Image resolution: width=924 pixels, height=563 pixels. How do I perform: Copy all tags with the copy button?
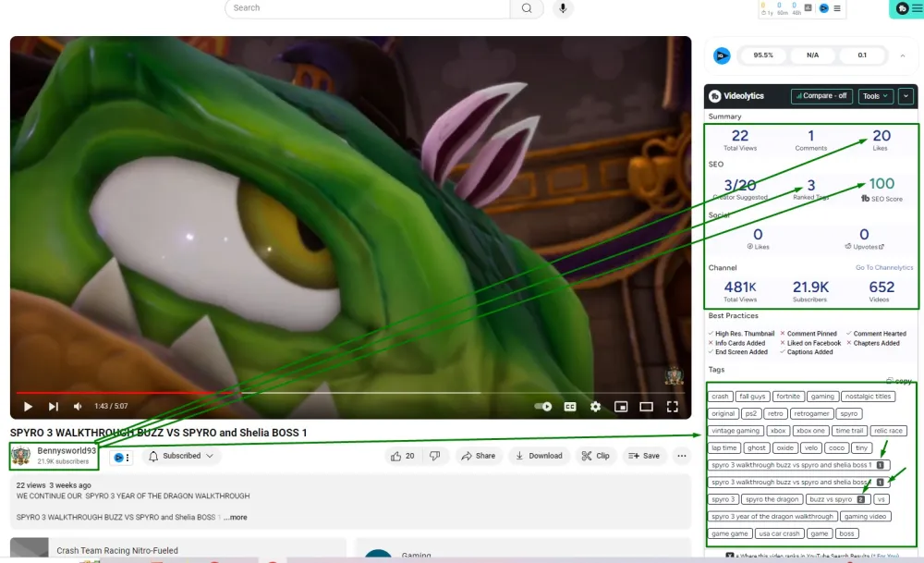[899, 381]
